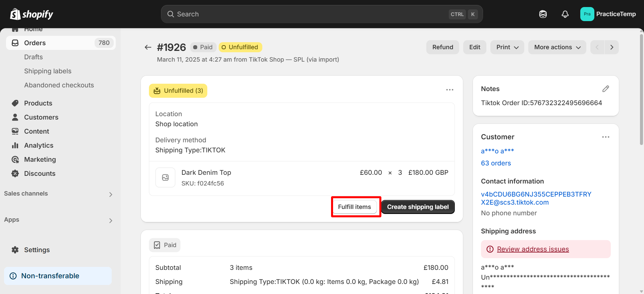Image resolution: width=644 pixels, height=294 pixels.
Task: Click the Shopify logo
Action: coord(32,14)
